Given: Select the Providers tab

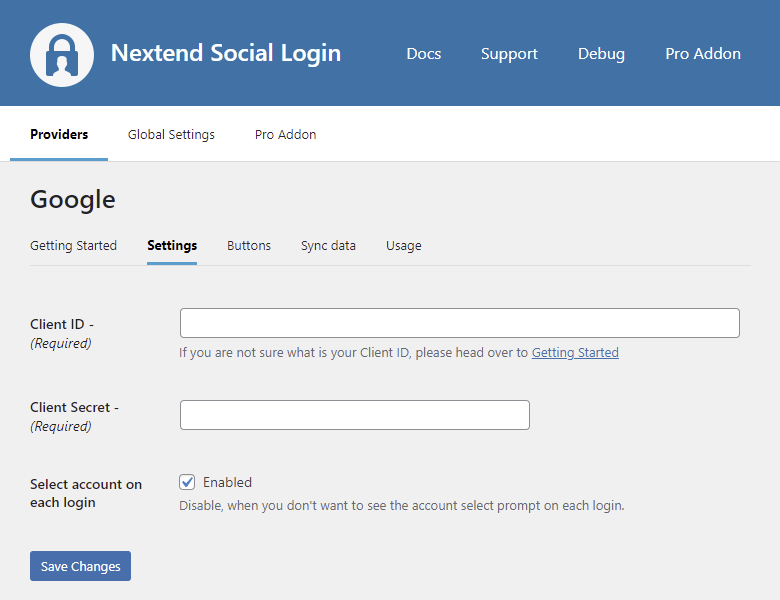Looking at the screenshot, I should [59, 134].
